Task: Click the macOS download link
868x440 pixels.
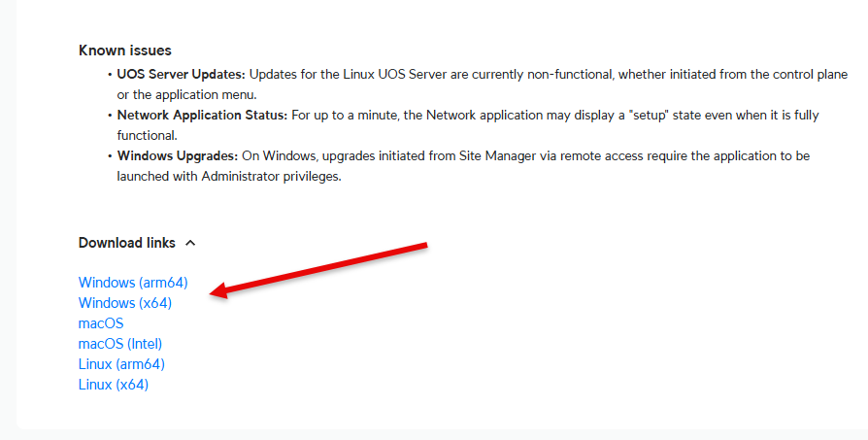Action: click(x=101, y=323)
